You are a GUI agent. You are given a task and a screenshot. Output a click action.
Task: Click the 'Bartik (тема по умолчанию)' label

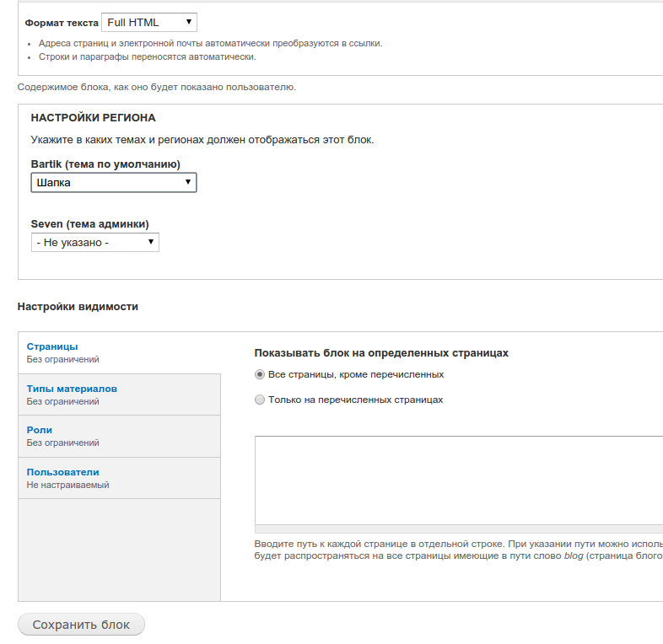pyautogui.click(x=105, y=164)
